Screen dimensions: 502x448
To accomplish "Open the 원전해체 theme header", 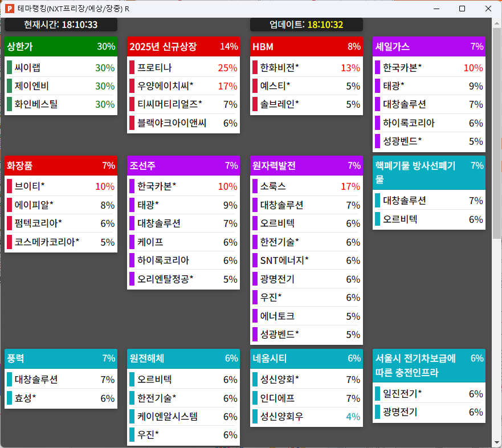I will click(183, 359).
